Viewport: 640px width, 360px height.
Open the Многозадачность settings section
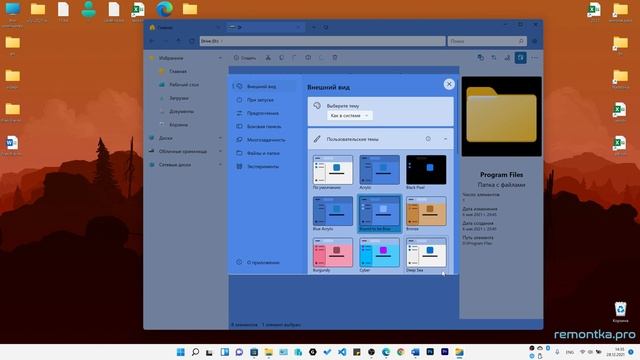(264, 140)
